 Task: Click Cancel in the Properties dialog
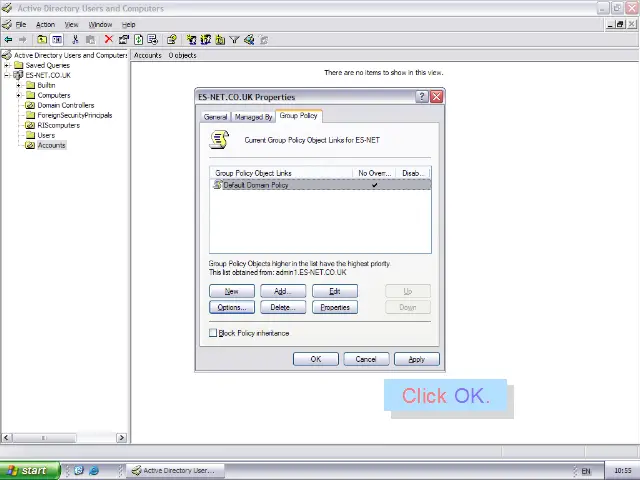(366, 359)
